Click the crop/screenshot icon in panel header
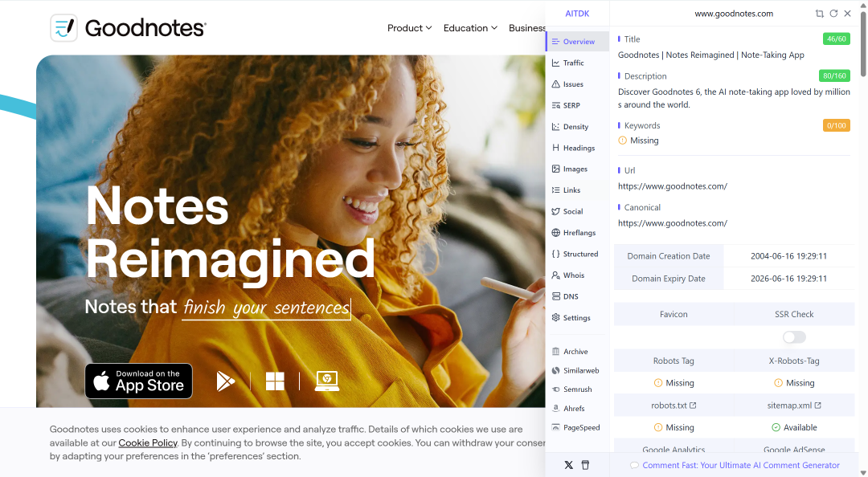Image resolution: width=868 pixels, height=477 pixels. point(820,14)
